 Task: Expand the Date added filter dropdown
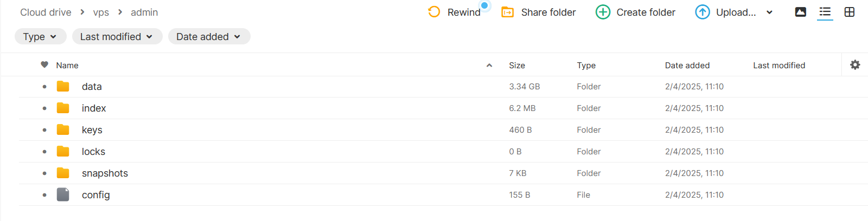pyautogui.click(x=209, y=36)
